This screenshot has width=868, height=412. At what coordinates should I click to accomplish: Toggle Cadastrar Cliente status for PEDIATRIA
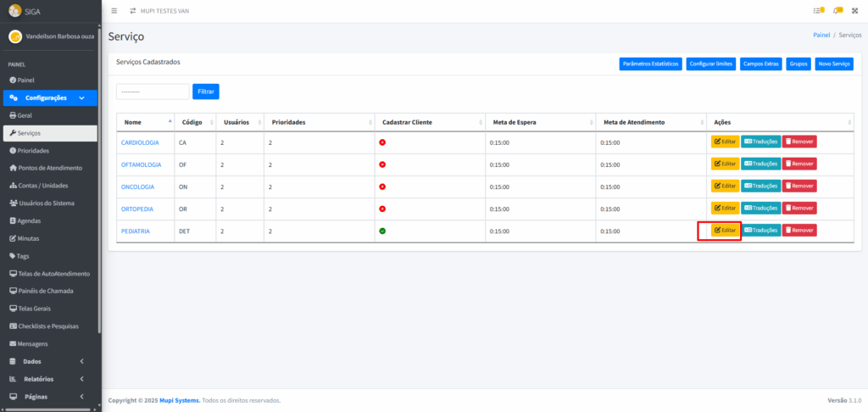[382, 231]
